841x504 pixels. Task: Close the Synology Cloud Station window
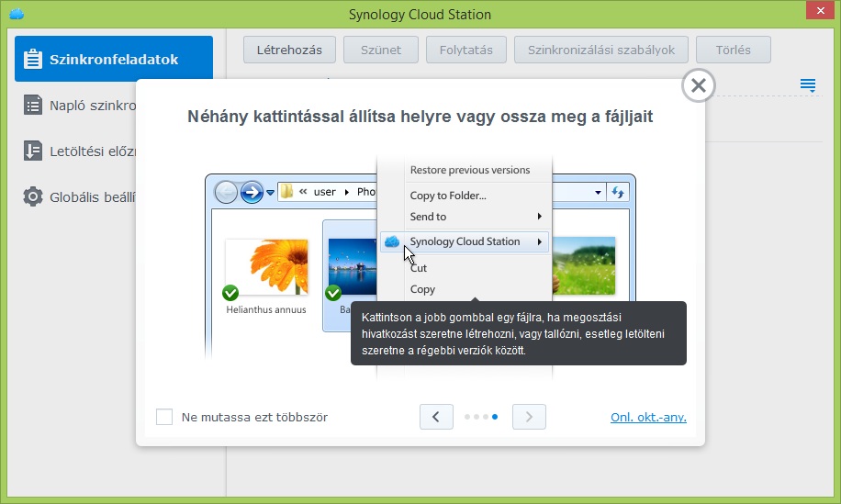click(x=821, y=10)
